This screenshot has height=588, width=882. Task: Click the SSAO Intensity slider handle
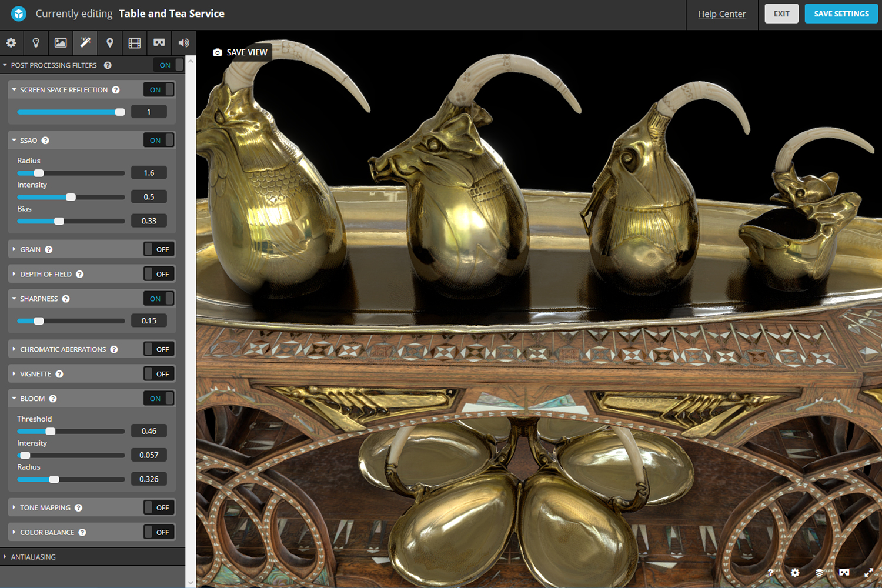(x=71, y=198)
